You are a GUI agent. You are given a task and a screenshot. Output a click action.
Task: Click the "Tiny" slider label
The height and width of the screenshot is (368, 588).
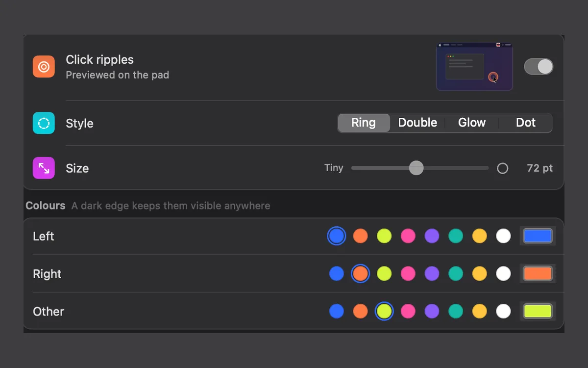pos(334,168)
